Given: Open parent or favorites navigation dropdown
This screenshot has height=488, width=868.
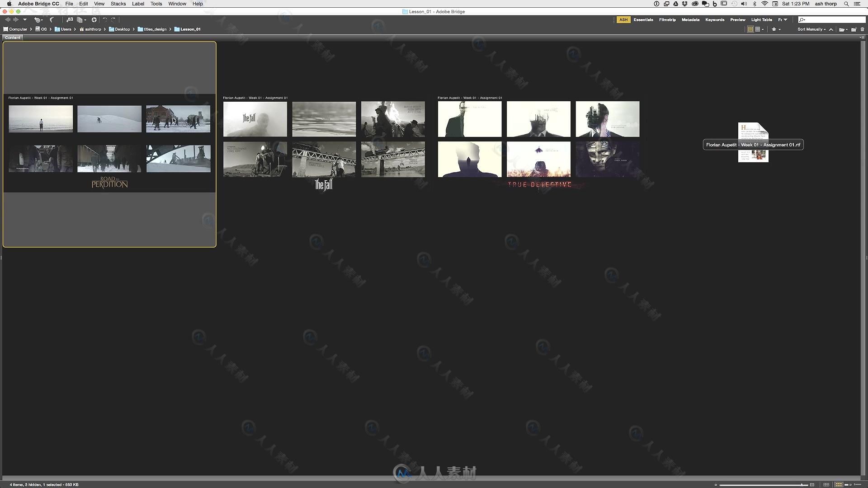Looking at the screenshot, I should pyautogui.click(x=25, y=20).
